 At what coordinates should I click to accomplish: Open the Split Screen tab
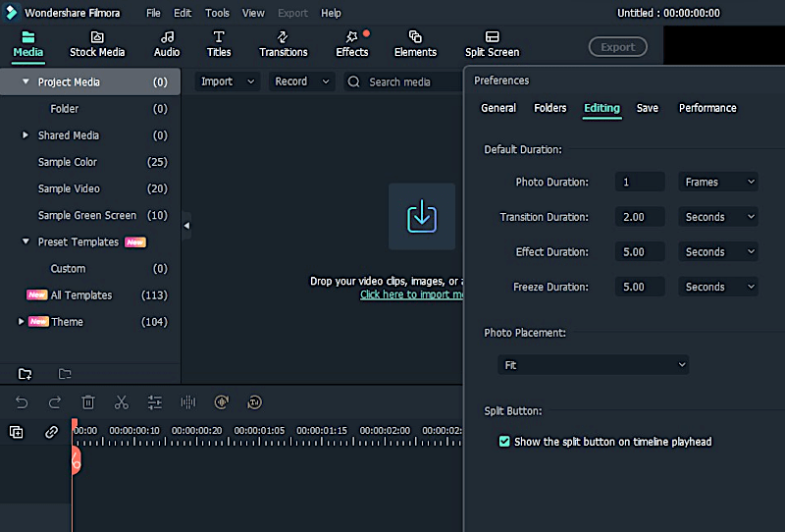[x=493, y=44]
